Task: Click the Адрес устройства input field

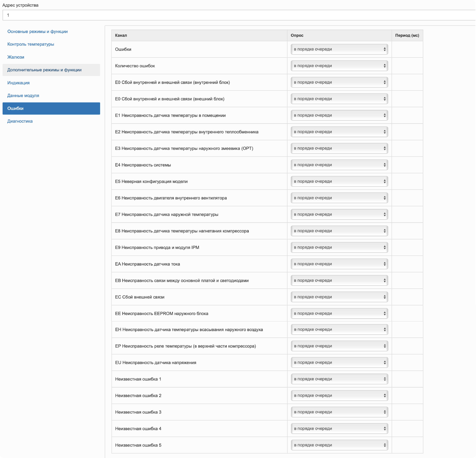Action: coord(238,15)
